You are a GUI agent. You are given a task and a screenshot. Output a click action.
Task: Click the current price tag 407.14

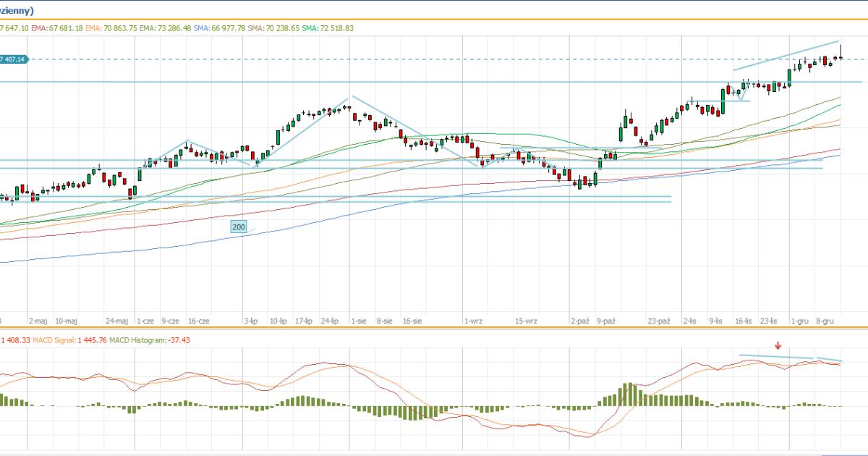pos(14,59)
